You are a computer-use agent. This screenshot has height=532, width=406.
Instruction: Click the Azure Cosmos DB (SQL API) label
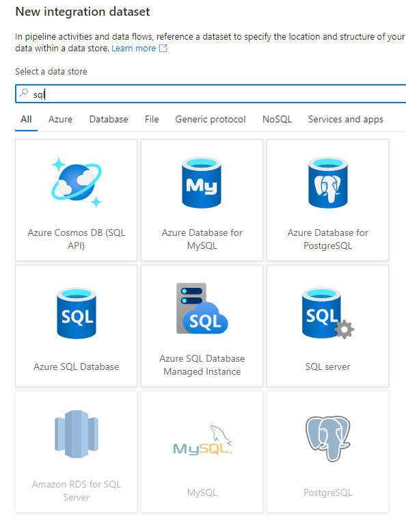(x=77, y=239)
